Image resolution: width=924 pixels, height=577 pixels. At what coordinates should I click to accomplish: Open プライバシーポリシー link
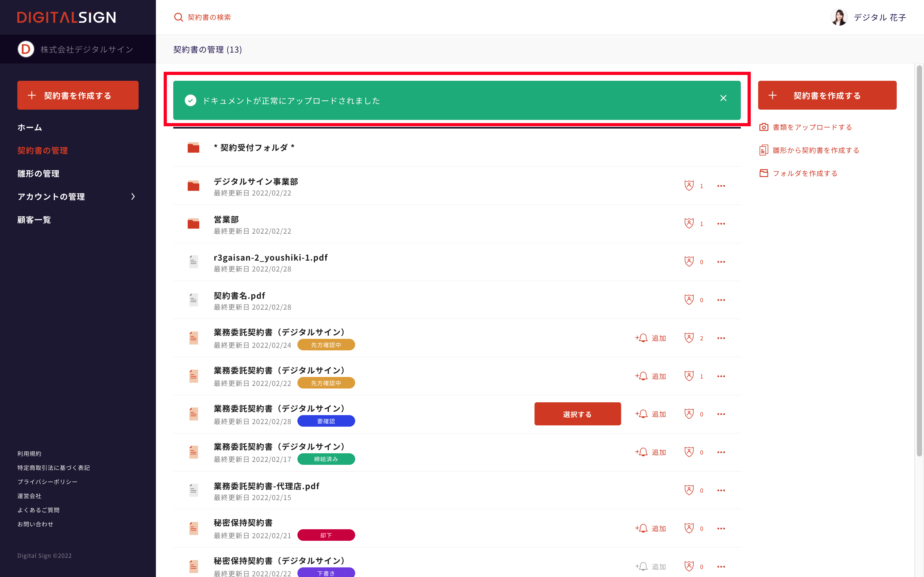[x=47, y=481]
